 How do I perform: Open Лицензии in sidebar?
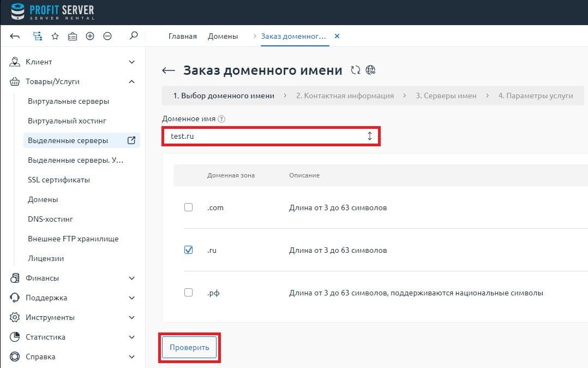[x=46, y=258]
